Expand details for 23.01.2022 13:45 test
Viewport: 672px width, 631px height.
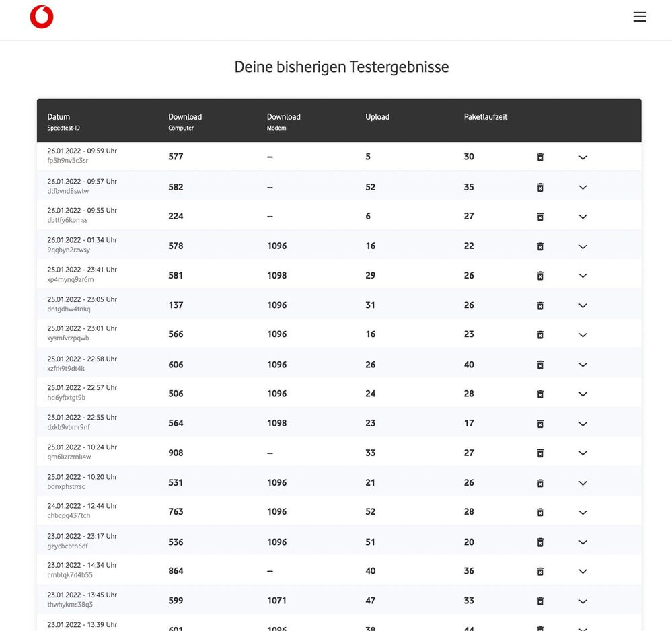click(x=583, y=601)
